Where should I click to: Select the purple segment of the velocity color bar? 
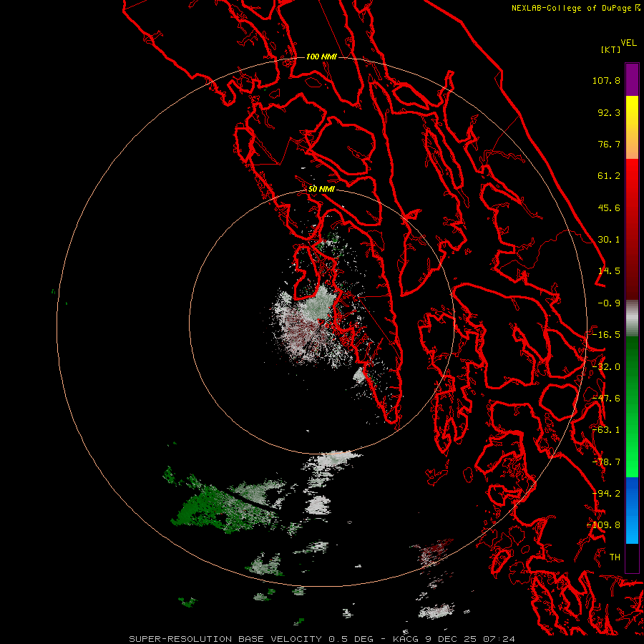632,79
